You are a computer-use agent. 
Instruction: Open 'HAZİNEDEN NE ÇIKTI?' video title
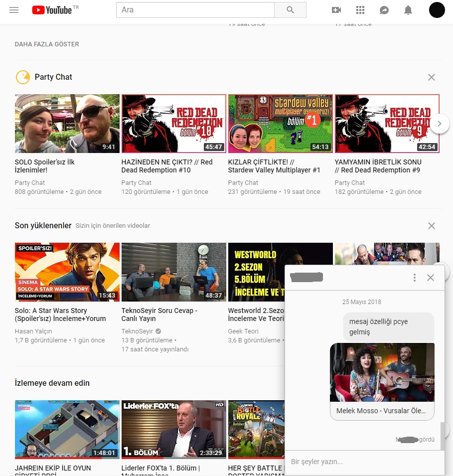[167, 166]
